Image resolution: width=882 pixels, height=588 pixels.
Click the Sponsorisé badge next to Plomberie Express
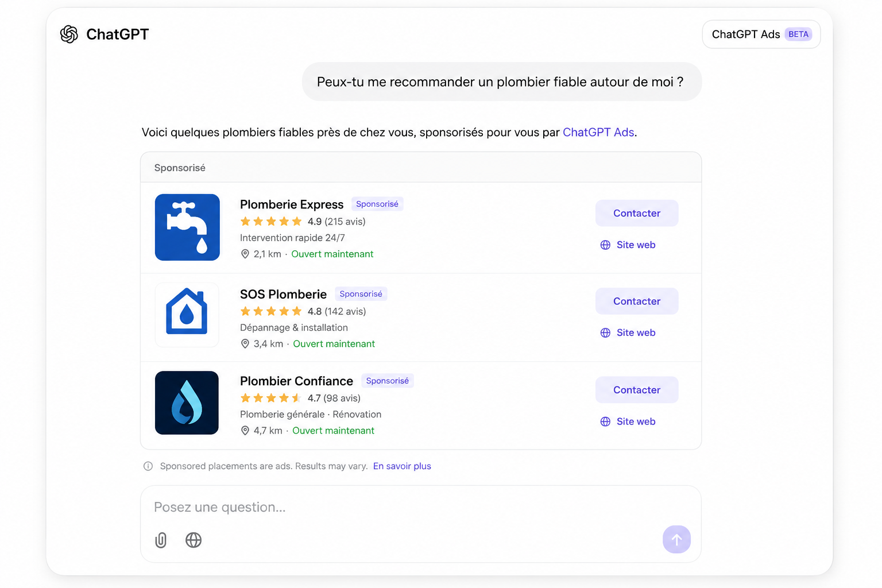(377, 204)
